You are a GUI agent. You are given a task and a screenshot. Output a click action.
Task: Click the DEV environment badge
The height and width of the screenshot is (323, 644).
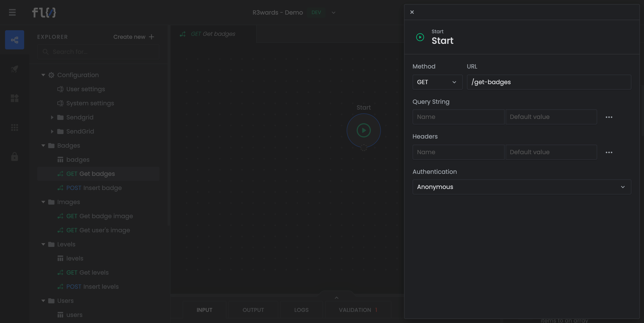click(316, 13)
